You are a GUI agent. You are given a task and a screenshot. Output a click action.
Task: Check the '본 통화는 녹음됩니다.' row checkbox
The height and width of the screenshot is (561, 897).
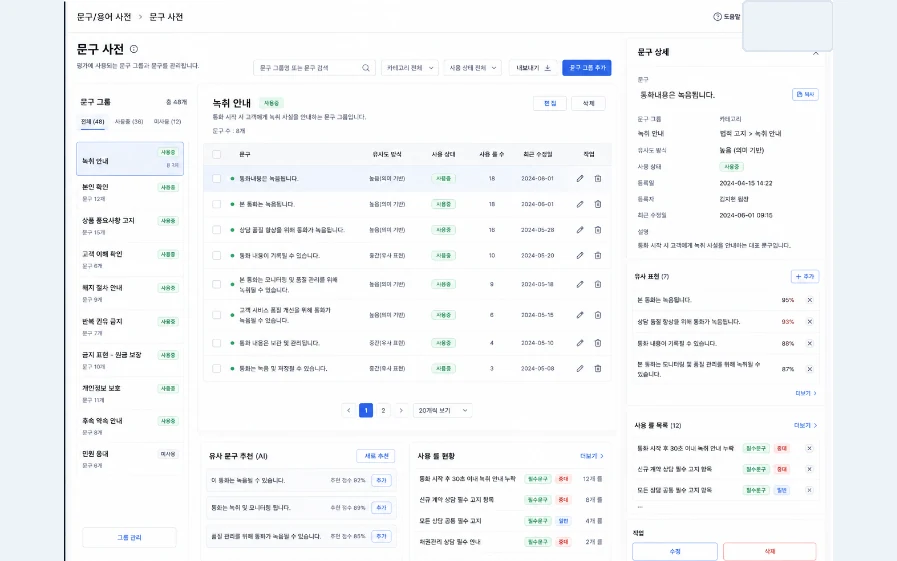216,204
